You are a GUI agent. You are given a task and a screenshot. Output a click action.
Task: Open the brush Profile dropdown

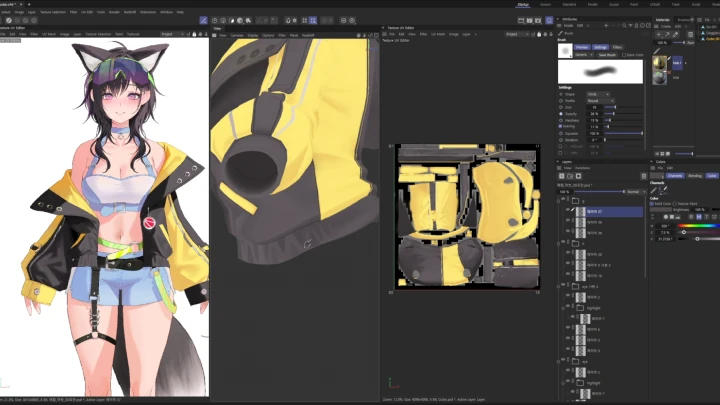coord(600,101)
